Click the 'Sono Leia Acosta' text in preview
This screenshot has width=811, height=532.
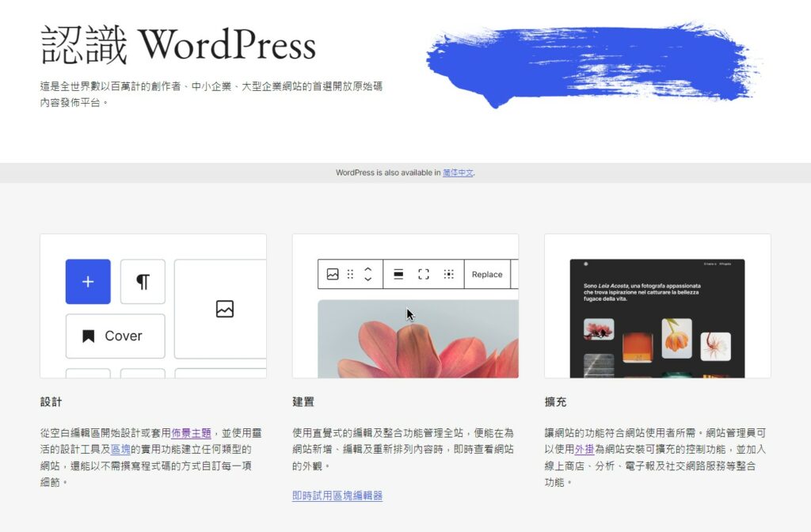642,292
